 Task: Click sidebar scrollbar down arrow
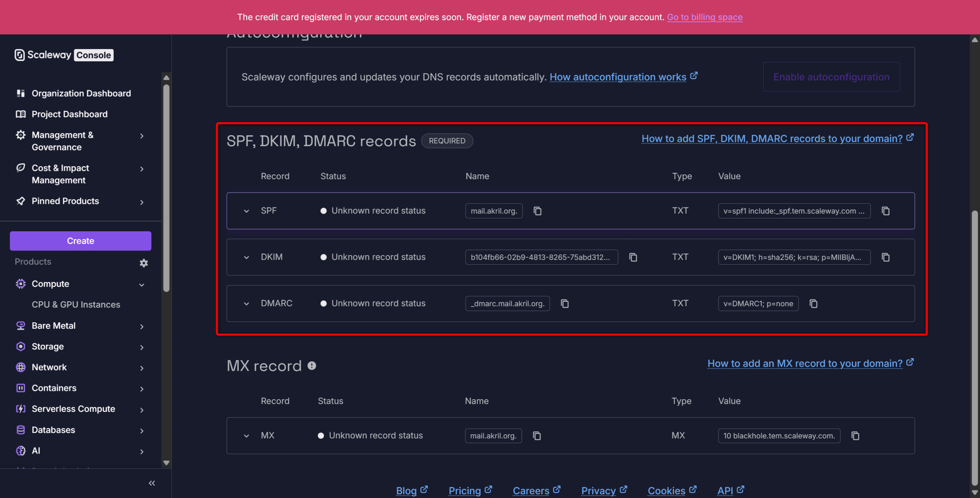click(x=166, y=463)
